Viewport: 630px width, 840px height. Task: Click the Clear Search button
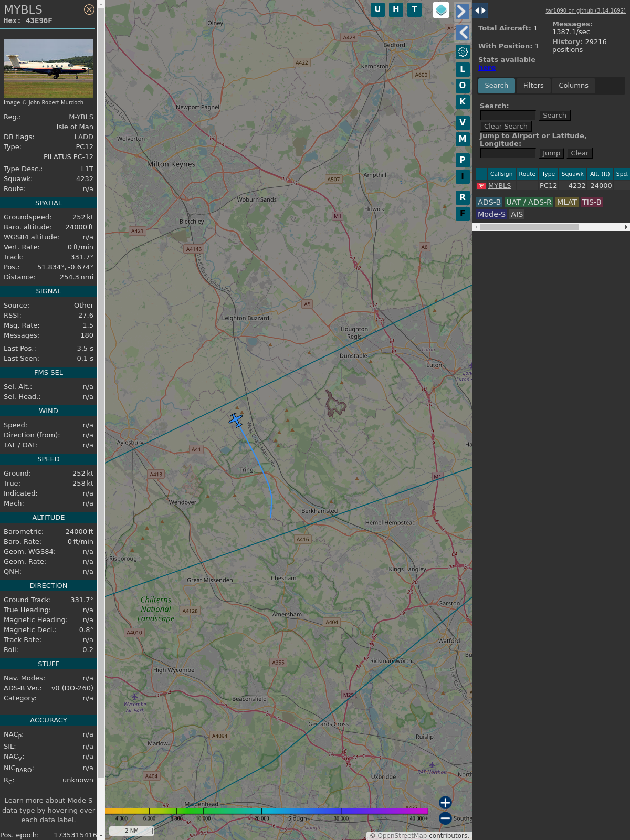[506, 127]
